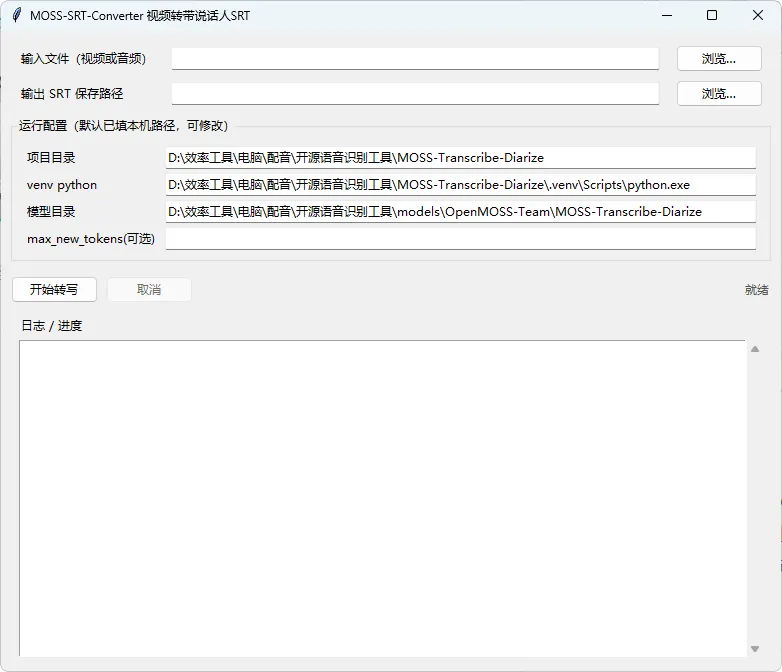
Task: Click the max_new_tokens optional field
Action: coord(460,238)
